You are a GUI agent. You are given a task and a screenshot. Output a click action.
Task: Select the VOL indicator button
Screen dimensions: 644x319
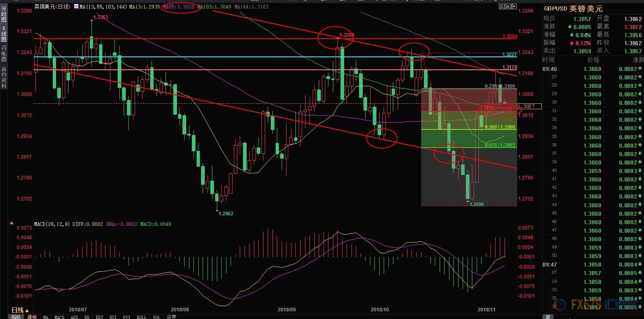pos(156,317)
